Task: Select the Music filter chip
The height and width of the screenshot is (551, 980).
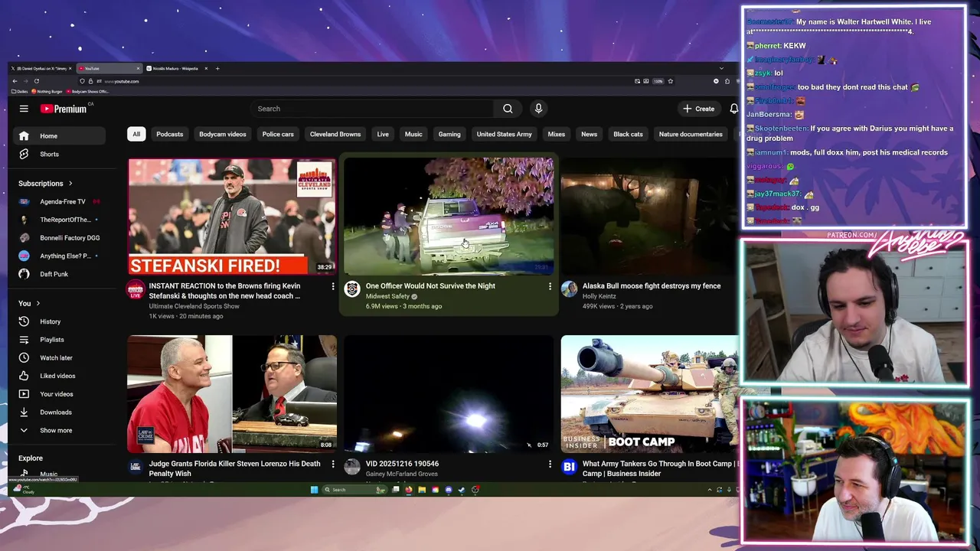Action: pyautogui.click(x=413, y=134)
